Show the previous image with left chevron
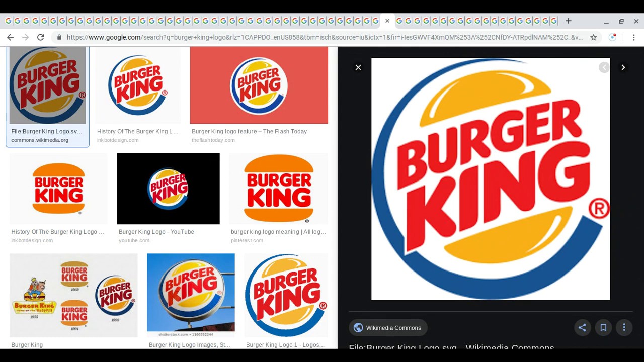 pyautogui.click(x=604, y=67)
